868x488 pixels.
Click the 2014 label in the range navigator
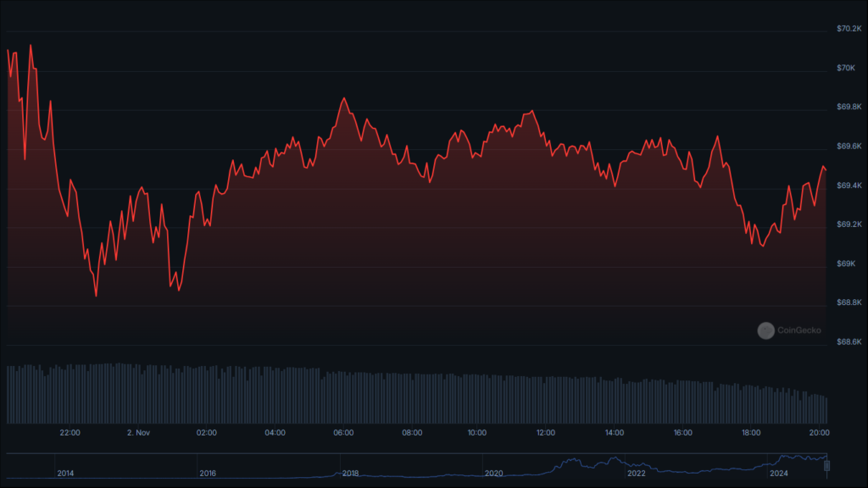(65, 473)
